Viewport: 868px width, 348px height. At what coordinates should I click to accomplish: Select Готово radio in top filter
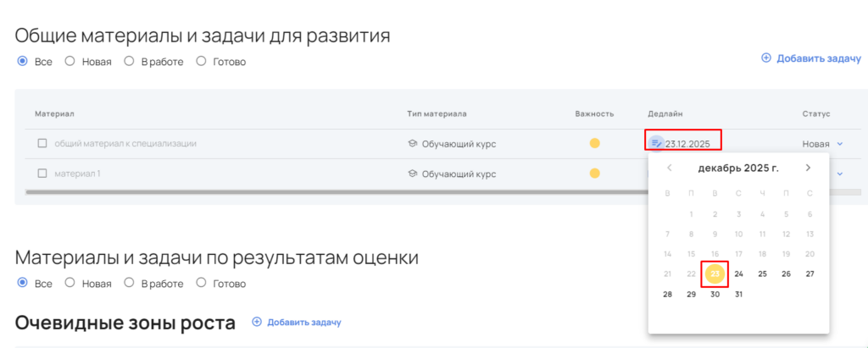(201, 62)
